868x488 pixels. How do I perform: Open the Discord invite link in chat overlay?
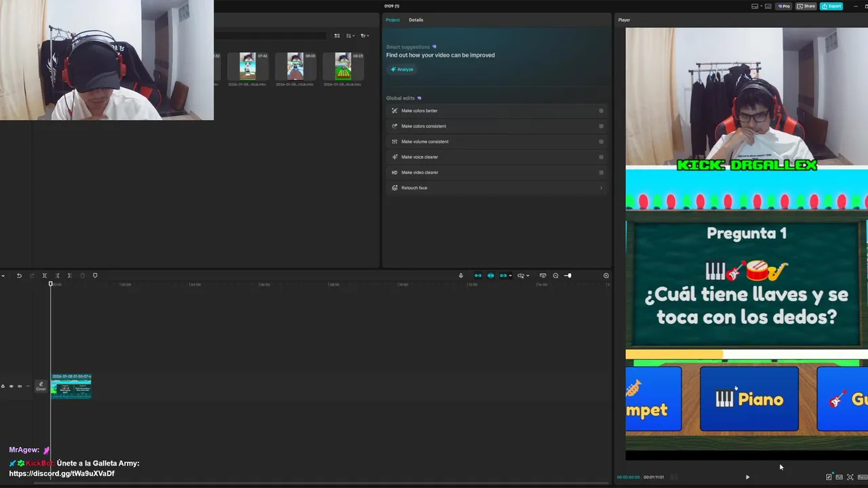click(x=62, y=474)
